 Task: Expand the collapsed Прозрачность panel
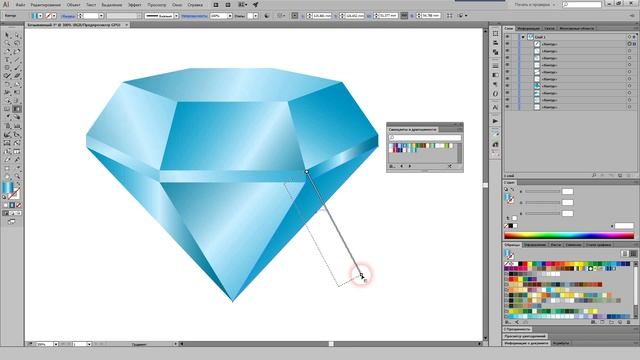pos(518,329)
